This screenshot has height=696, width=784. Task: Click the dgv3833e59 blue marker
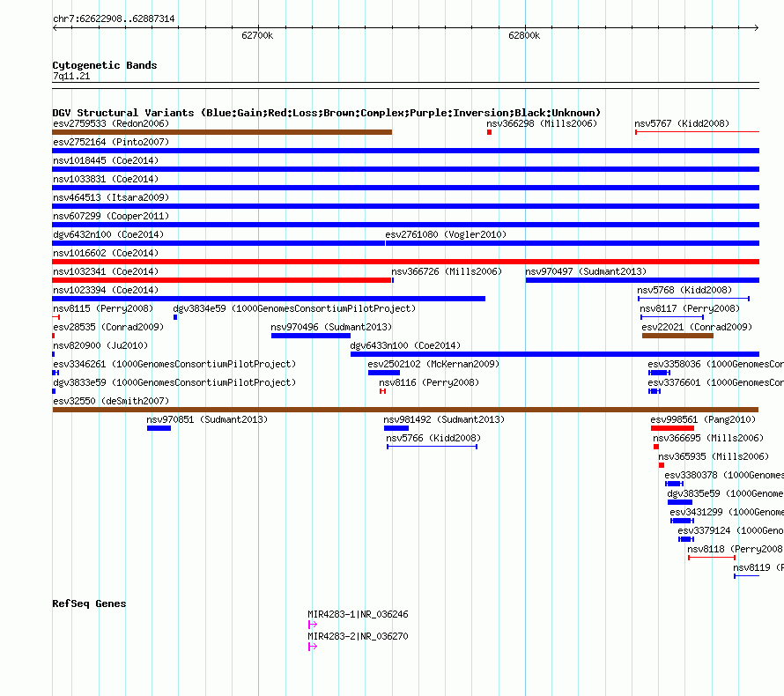tap(54, 391)
